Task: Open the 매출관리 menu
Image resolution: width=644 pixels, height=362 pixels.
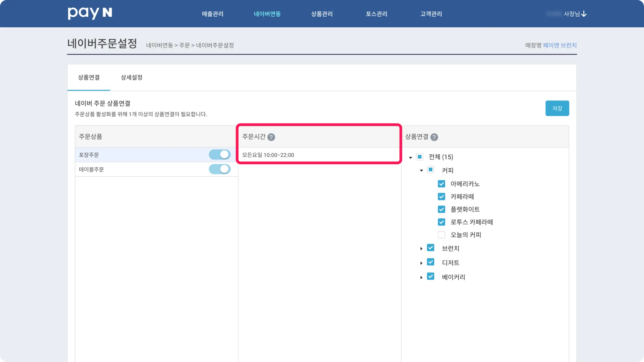Action: 213,14
